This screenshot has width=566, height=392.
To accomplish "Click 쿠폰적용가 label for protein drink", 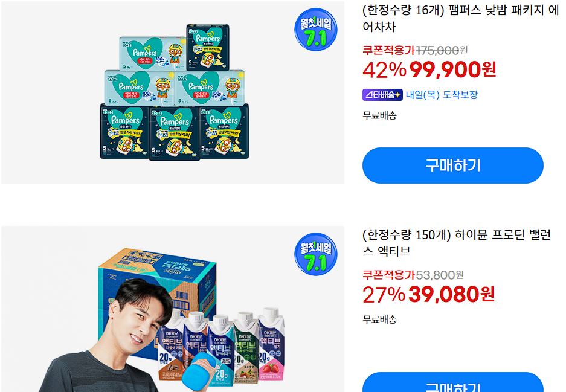I will 389,275.
